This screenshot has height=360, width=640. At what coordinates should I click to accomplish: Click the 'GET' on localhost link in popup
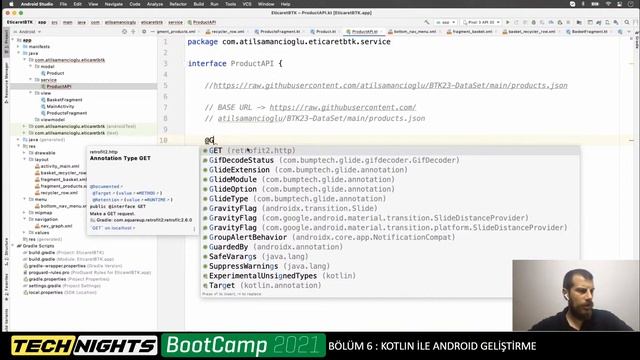113,228
